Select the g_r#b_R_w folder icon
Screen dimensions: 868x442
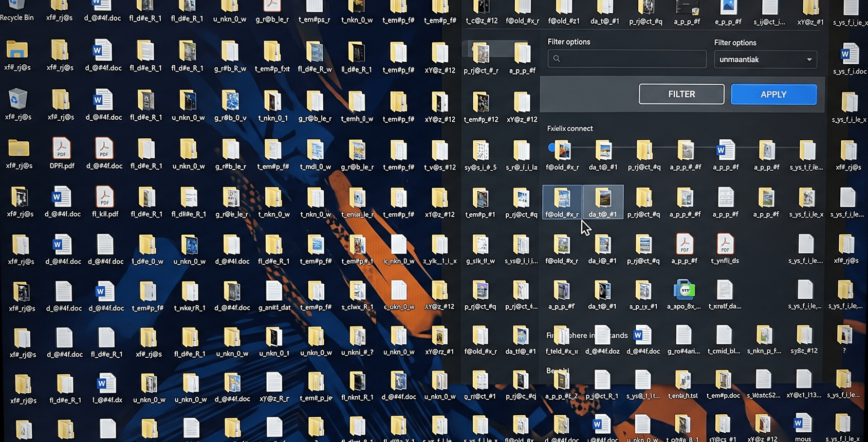230,52
